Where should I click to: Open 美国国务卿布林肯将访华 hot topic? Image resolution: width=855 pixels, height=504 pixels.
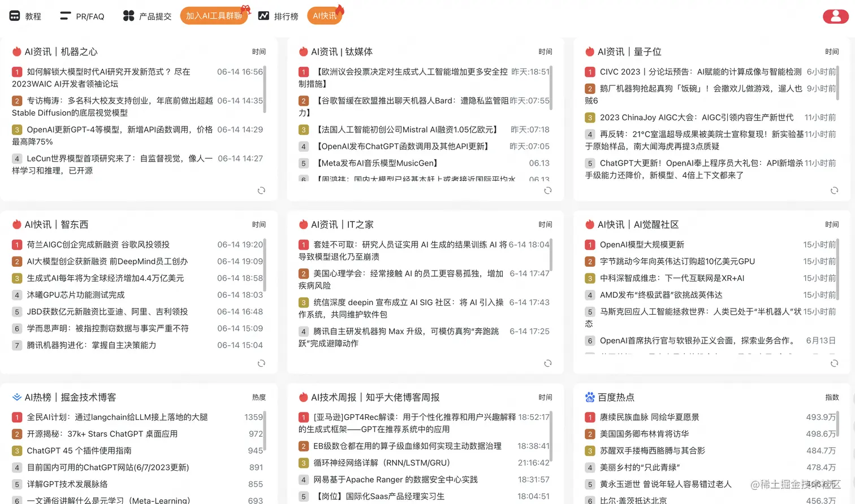[x=644, y=434]
